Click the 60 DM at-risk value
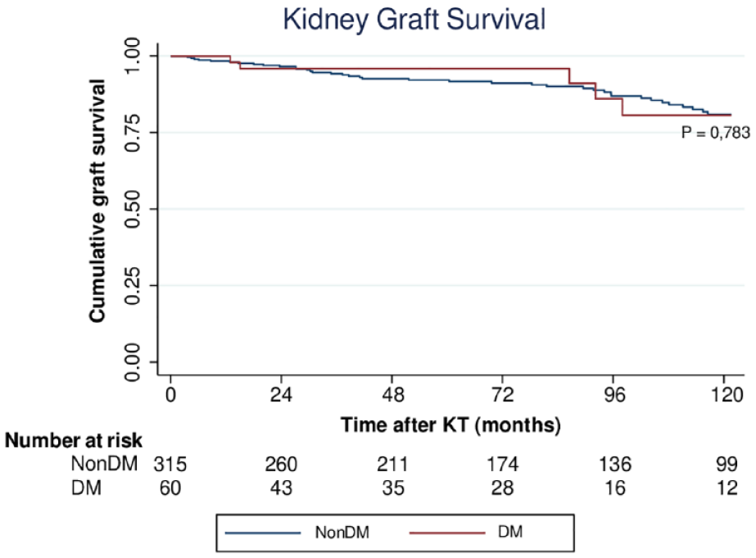This screenshot has width=756, height=558. tap(170, 488)
